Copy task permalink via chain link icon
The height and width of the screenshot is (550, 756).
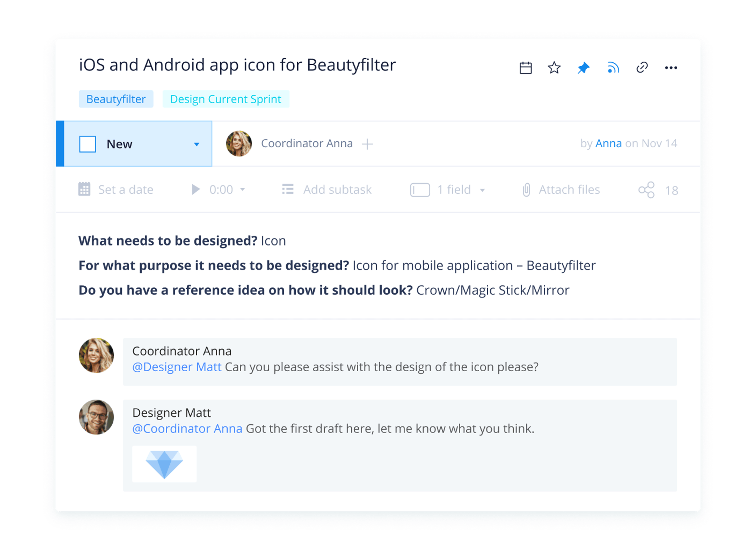point(642,67)
